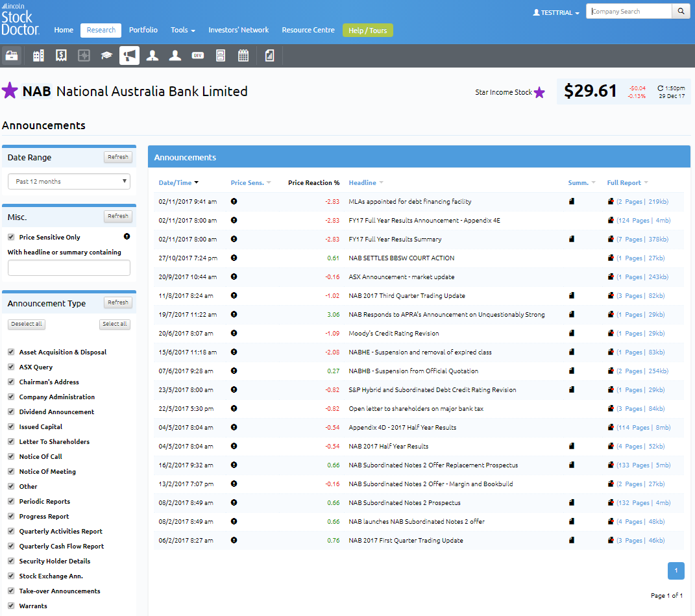Toggle Chairman's Address checkbox
The image size is (695, 616).
click(x=11, y=382)
